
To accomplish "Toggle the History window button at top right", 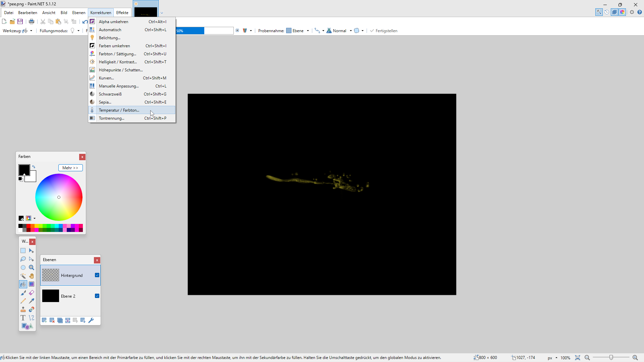I will [607, 12].
